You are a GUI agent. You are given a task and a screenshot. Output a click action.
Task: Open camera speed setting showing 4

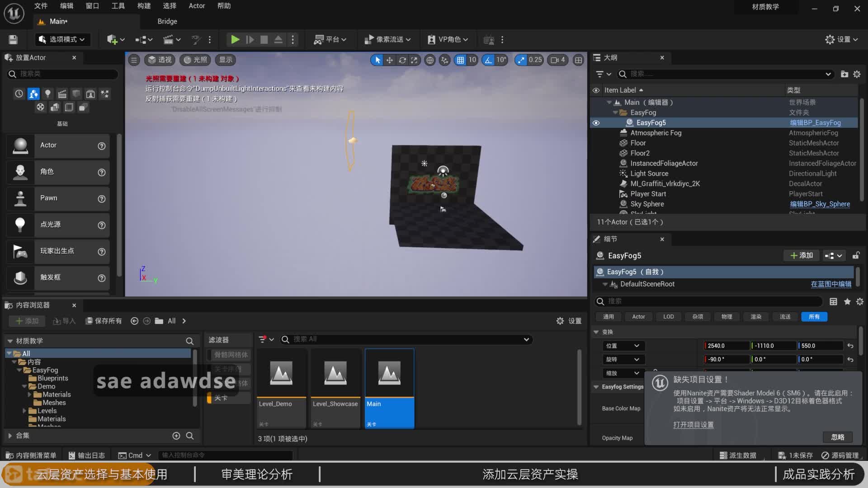click(558, 60)
